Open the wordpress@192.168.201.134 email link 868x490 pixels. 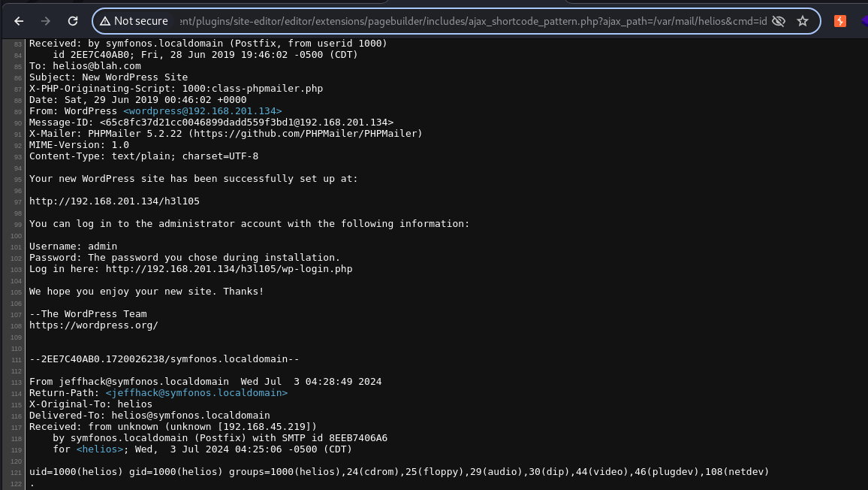pyautogui.click(x=203, y=111)
